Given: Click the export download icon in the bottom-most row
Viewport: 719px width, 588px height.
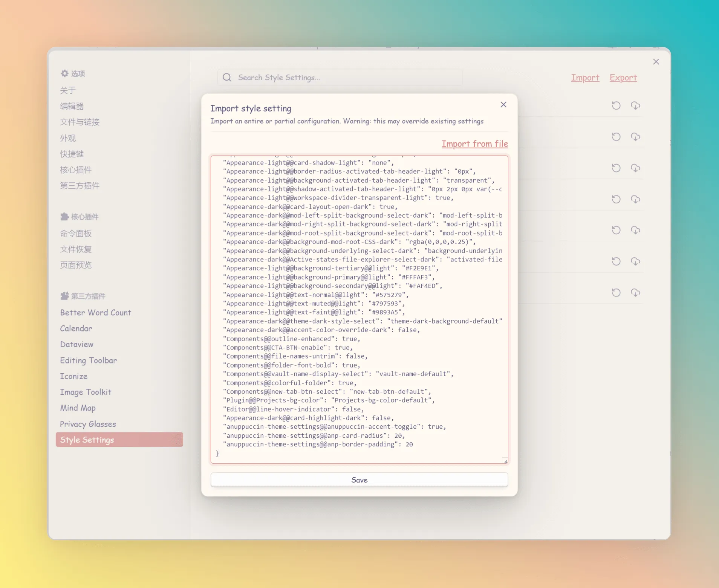Looking at the screenshot, I should point(635,293).
